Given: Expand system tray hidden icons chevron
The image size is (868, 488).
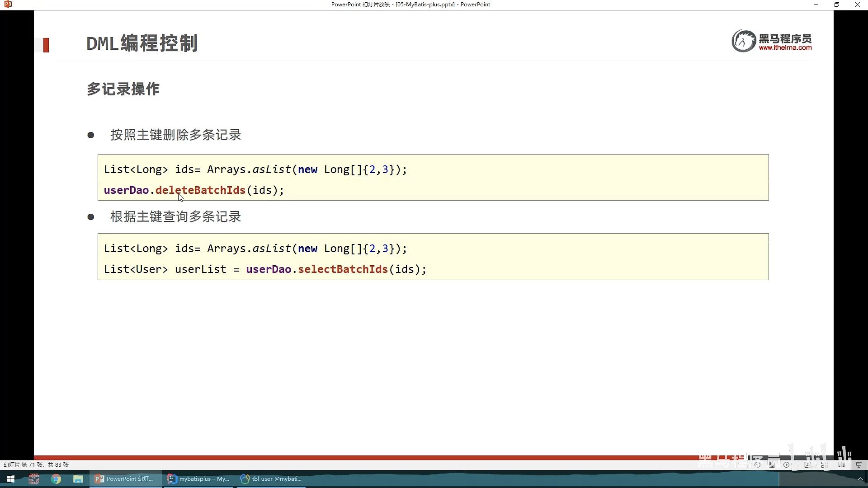Looking at the screenshot, I should 860,479.
